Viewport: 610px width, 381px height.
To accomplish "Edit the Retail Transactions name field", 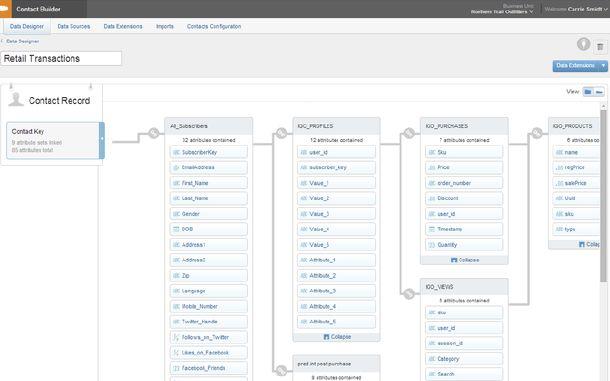I will (x=61, y=59).
